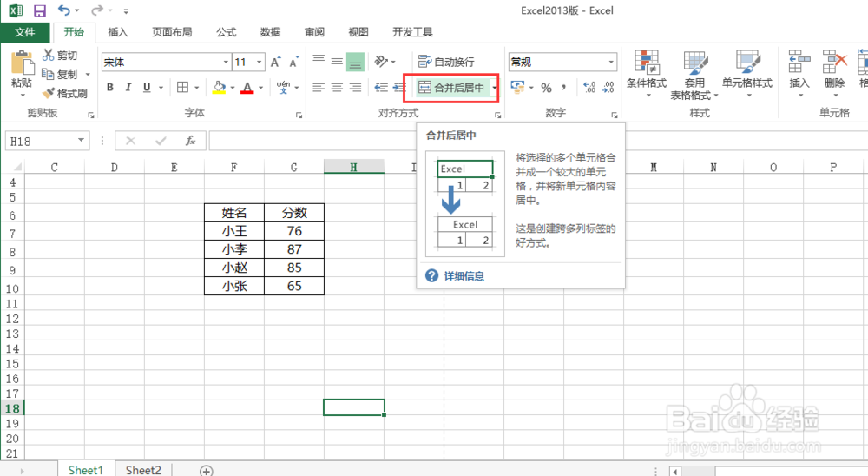868x476 pixels.
Task: Click the Copy (复制) button
Action: tap(60, 74)
